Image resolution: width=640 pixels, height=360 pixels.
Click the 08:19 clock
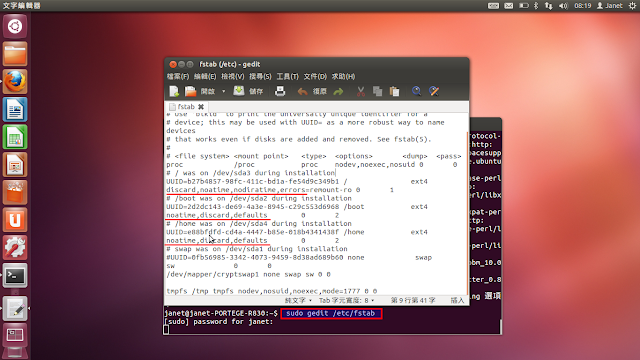[582, 6]
